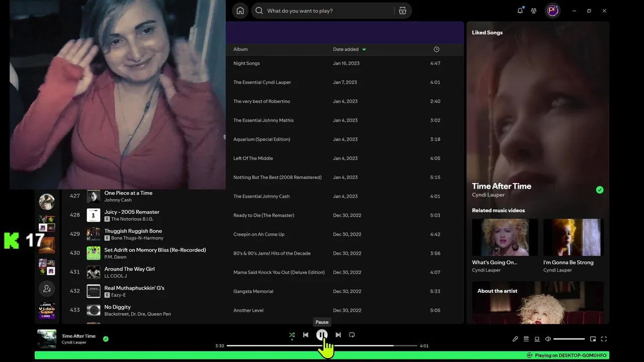Viewport: 644px width, 362px height.
Task: Go to the Spotify Home screen
Action: coord(240,11)
